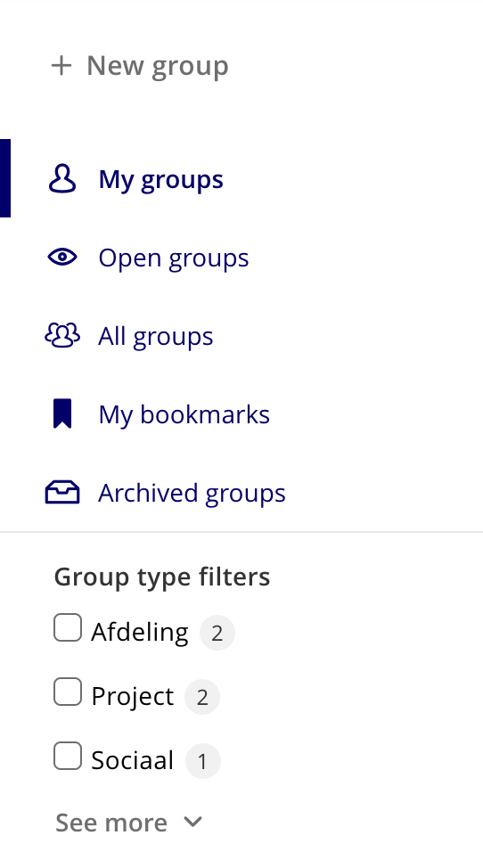The height and width of the screenshot is (868, 483).
Task: Click the See more text
Action: (111, 823)
